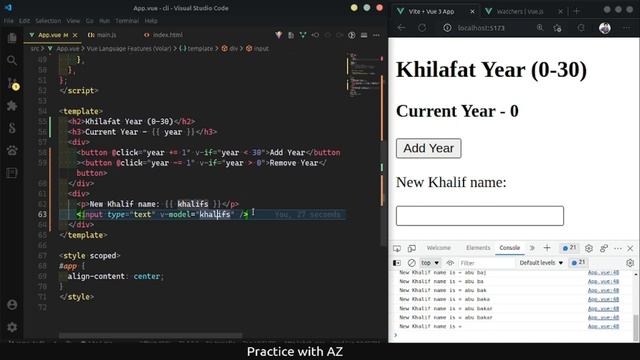Click the horizontal scrollbar of the editor
640x360 pixels.
point(151,336)
